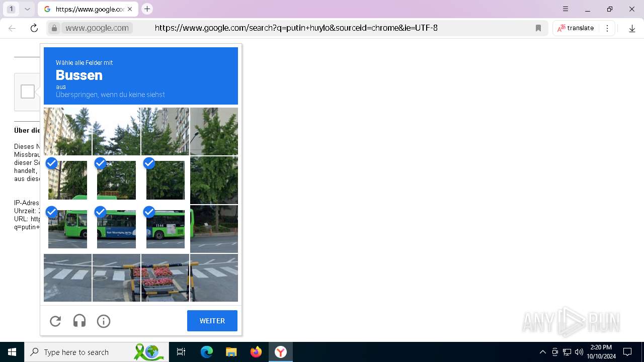Select bottom-right crosswalk tile

point(214,278)
